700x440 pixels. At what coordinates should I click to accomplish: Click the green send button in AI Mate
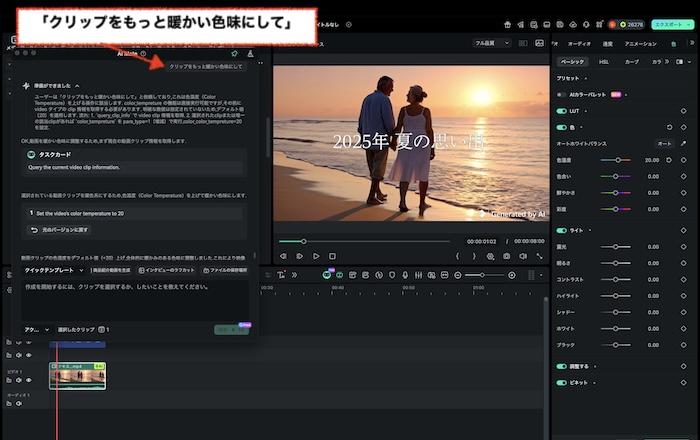pos(232,329)
